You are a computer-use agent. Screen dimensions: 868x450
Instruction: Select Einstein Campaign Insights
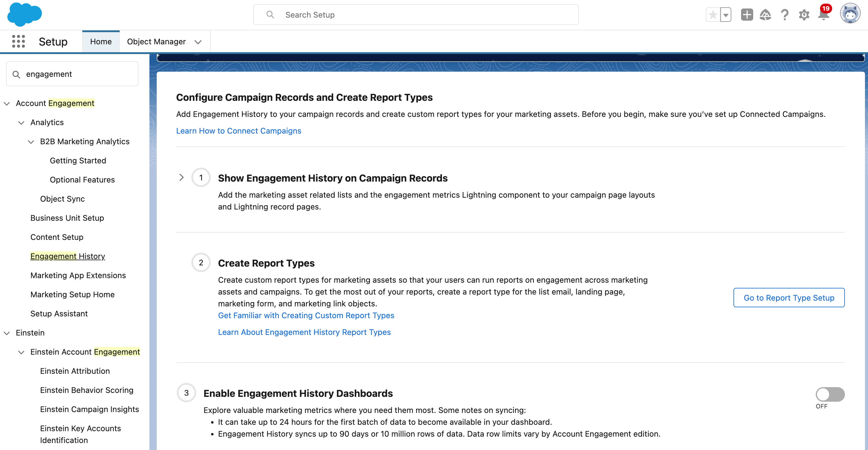[x=89, y=410]
